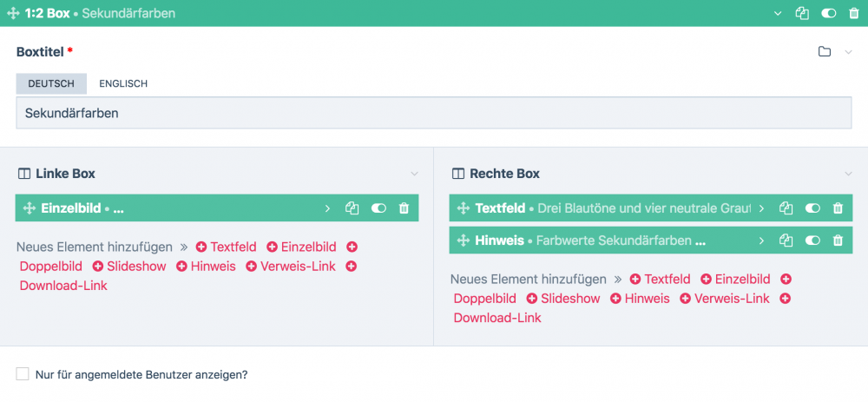Click the move handle on the Einzelbild row
868x402 pixels.
29,208
